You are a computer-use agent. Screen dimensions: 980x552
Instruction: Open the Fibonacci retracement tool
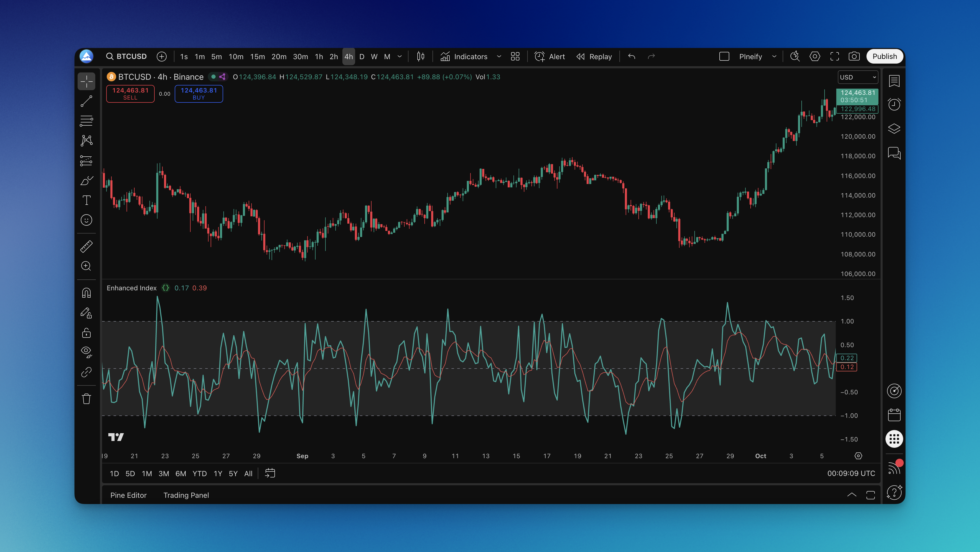pyautogui.click(x=86, y=121)
